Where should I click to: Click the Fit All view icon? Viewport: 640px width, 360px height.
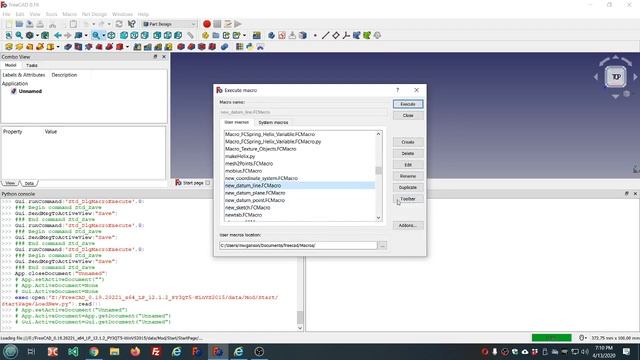pyautogui.click(x=9, y=36)
